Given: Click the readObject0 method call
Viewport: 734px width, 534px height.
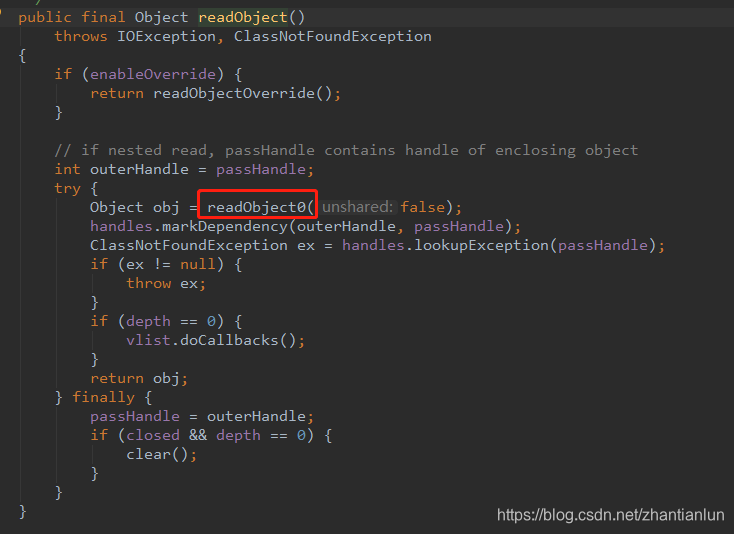Looking at the screenshot, I should (x=256, y=207).
